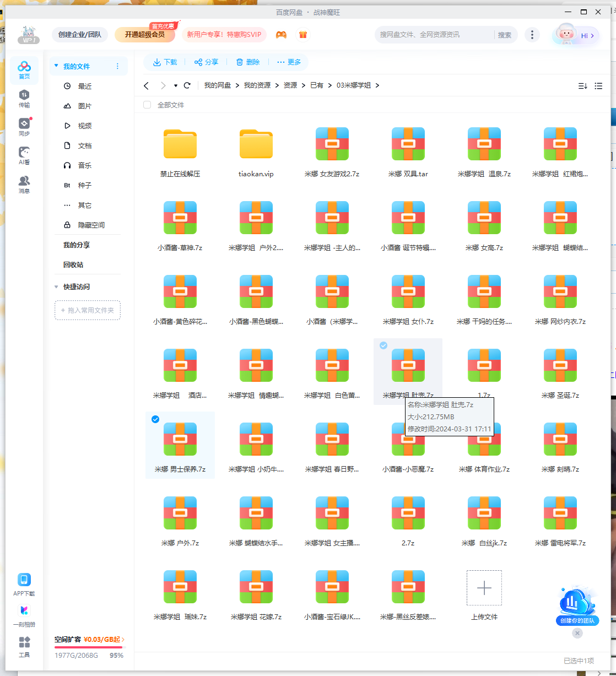This screenshot has width=616, height=676.
Task: Click the game controller icon in header
Action: (x=281, y=35)
